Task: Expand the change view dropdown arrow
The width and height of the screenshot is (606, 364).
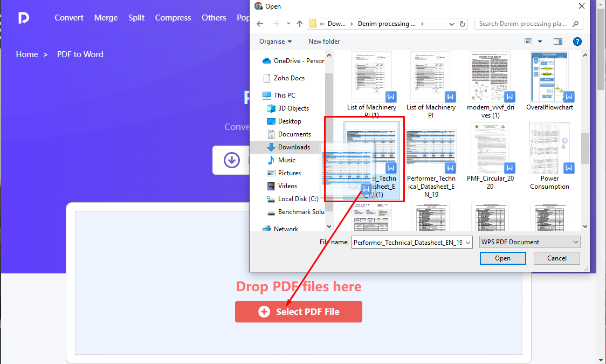Action: (x=540, y=42)
